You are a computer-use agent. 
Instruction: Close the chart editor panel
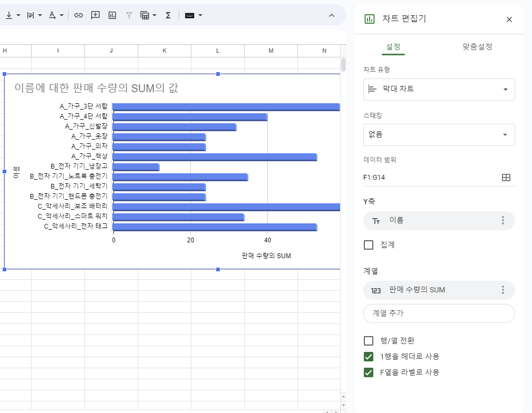(509, 19)
